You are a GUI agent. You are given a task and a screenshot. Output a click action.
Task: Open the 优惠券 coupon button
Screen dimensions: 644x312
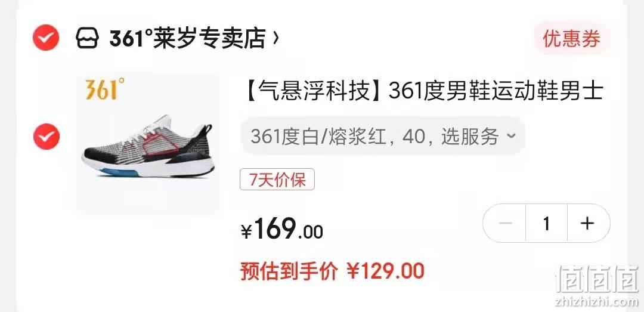572,39
